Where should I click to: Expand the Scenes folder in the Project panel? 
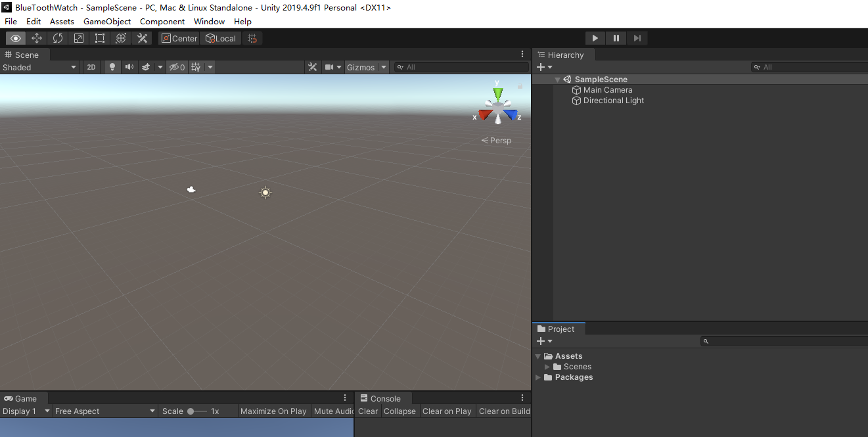click(x=547, y=367)
